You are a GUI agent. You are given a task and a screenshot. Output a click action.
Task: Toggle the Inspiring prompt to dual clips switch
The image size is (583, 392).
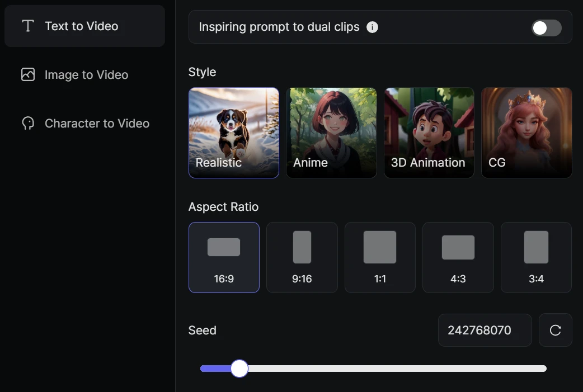point(546,28)
